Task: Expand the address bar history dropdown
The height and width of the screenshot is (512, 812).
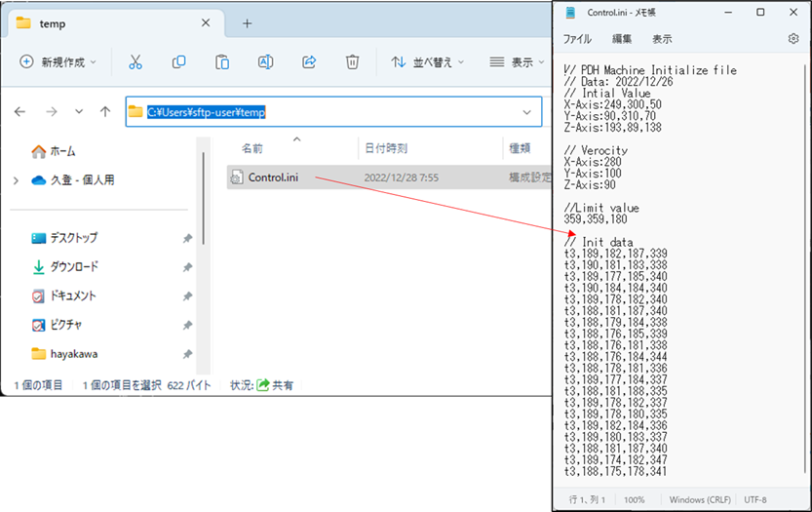Action: (527, 112)
